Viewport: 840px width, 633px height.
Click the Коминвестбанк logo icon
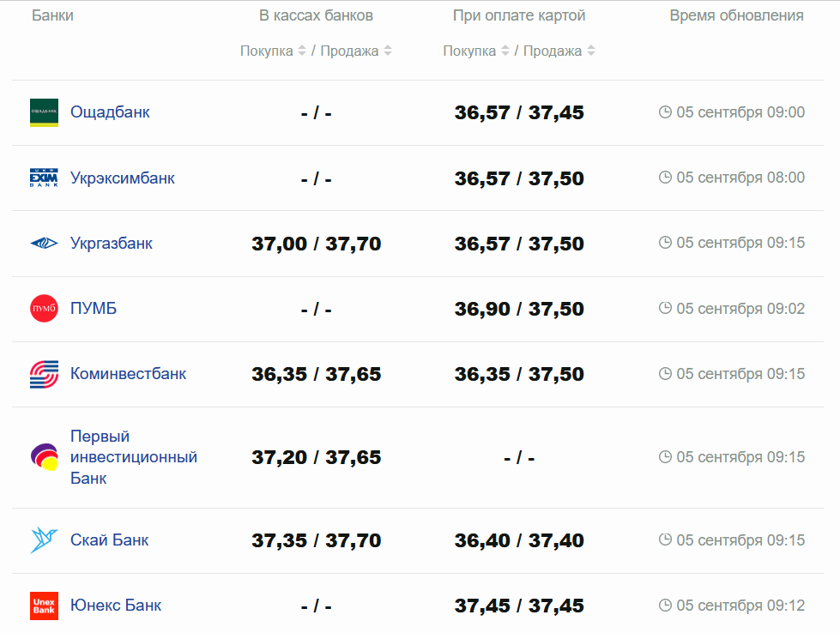tap(44, 374)
